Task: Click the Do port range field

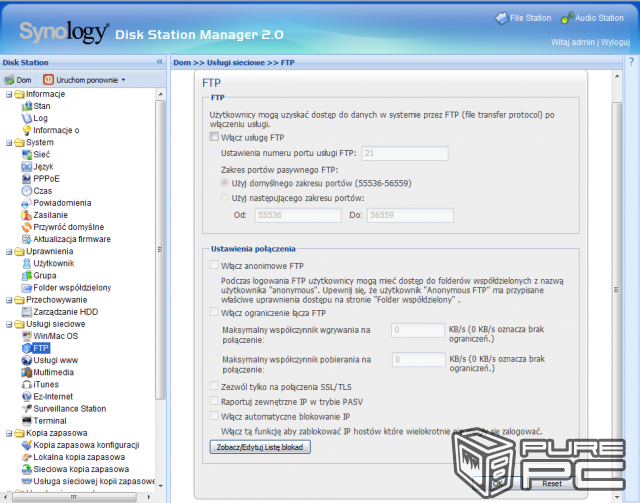Action: point(410,215)
